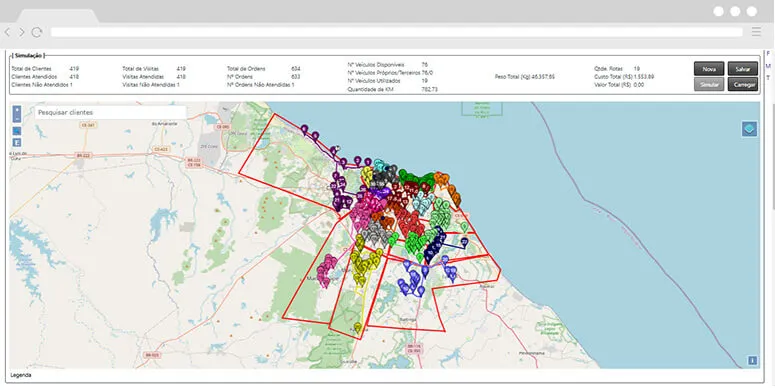The height and width of the screenshot is (390, 775).
Task: Click the E map control icon
Action: click(17, 142)
